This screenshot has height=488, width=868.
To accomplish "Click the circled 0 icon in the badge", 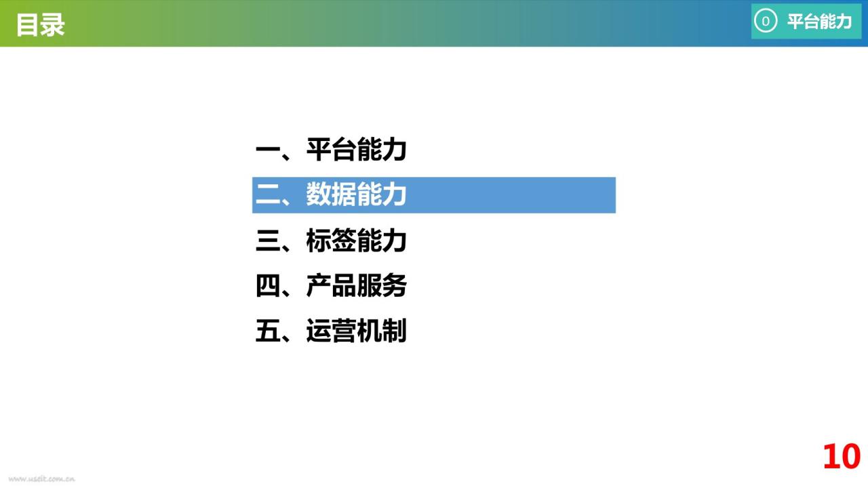I will 766,22.
